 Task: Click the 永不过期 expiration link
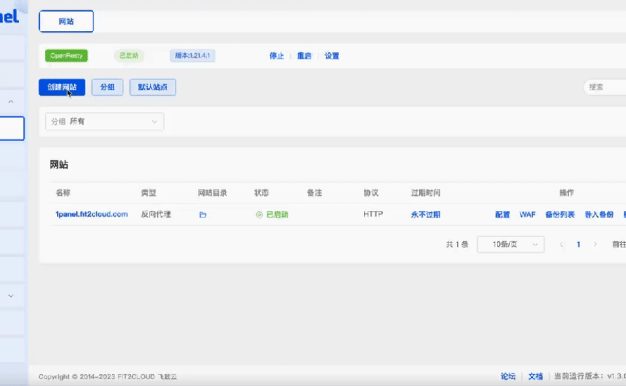click(x=426, y=215)
